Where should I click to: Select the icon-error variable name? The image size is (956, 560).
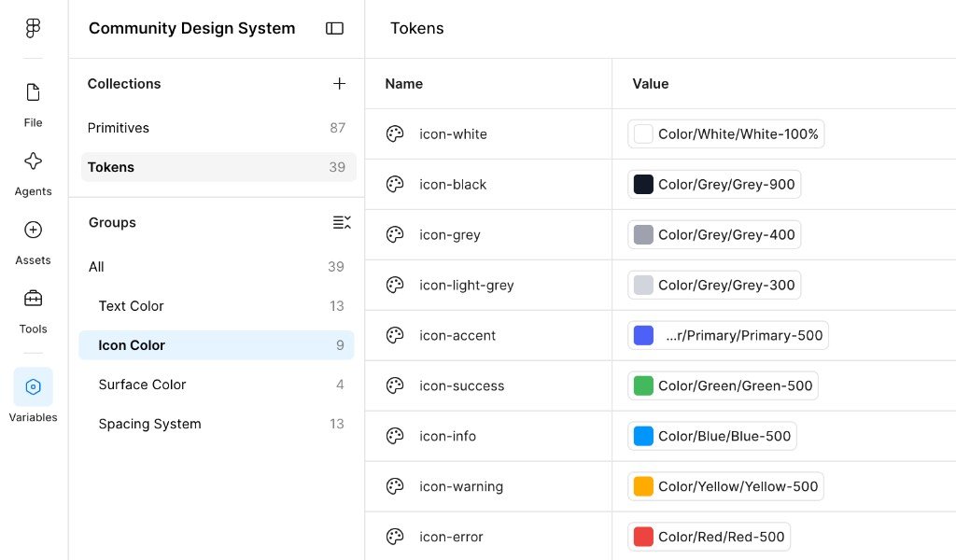tap(451, 537)
